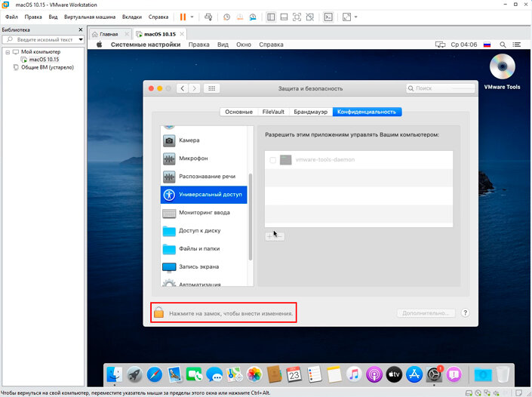Take a snapshot of the virtual machine
The image size is (532, 397).
click(226, 17)
